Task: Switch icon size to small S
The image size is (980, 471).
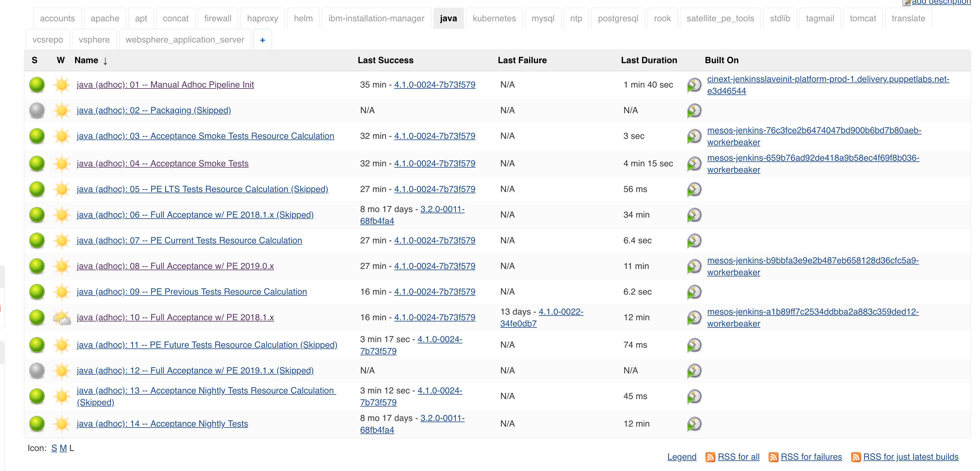Action: pos(54,448)
